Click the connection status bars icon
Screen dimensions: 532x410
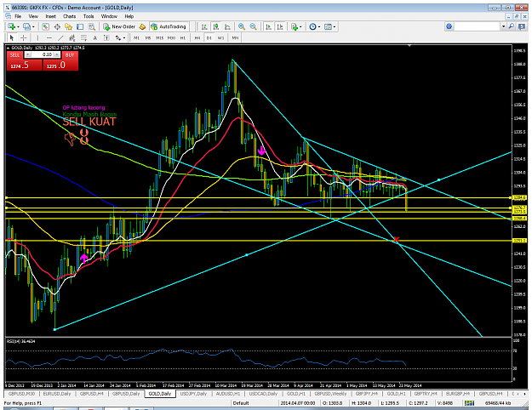[469, 403]
